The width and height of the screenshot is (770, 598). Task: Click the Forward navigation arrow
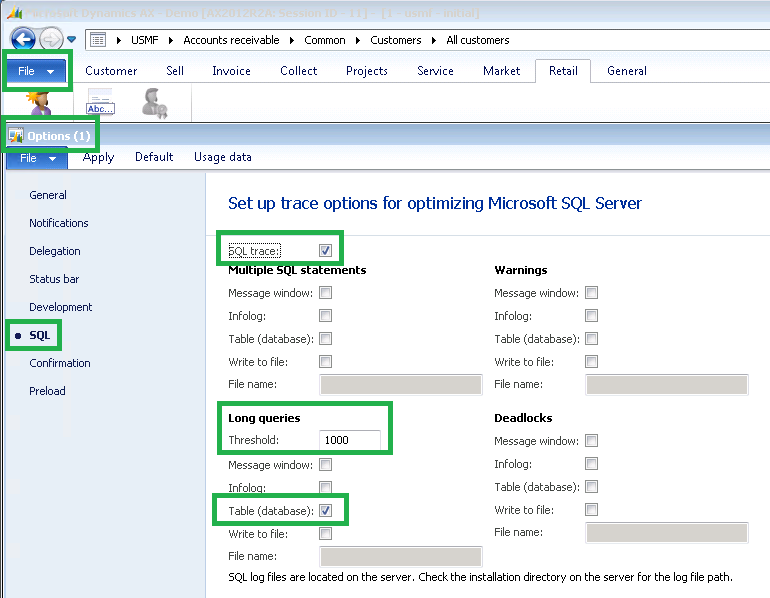click(51, 40)
